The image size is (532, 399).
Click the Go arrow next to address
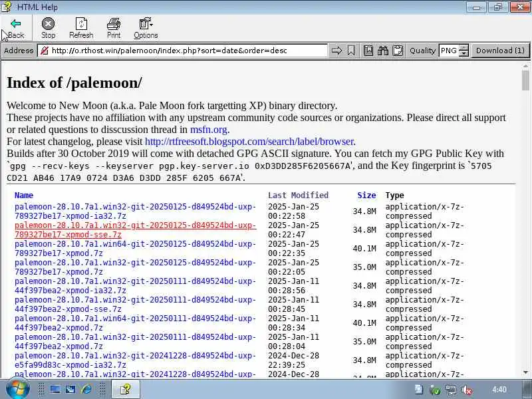[336, 51]
